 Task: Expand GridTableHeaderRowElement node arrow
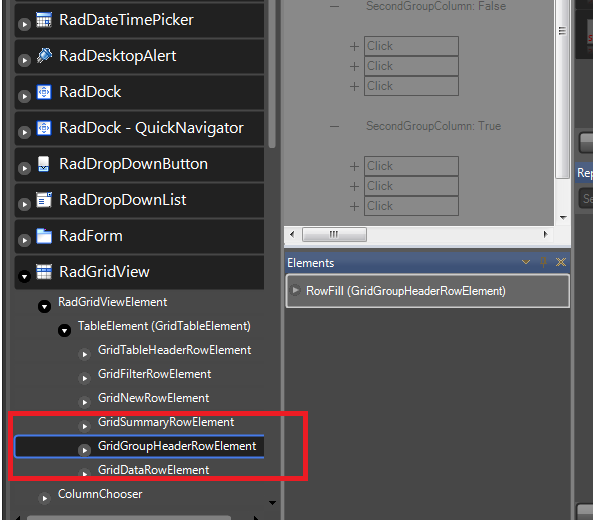84,354
